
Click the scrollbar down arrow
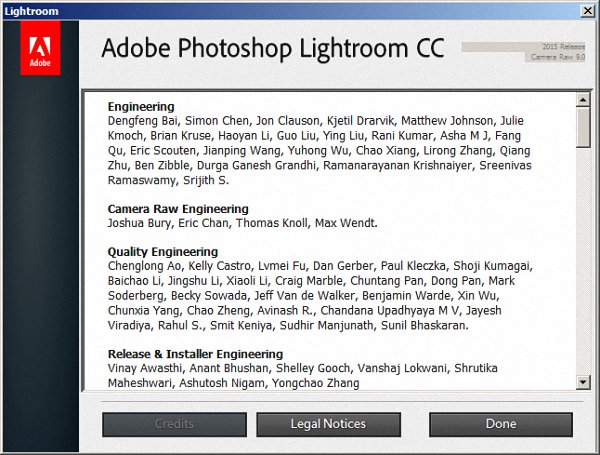pos(583,381)
